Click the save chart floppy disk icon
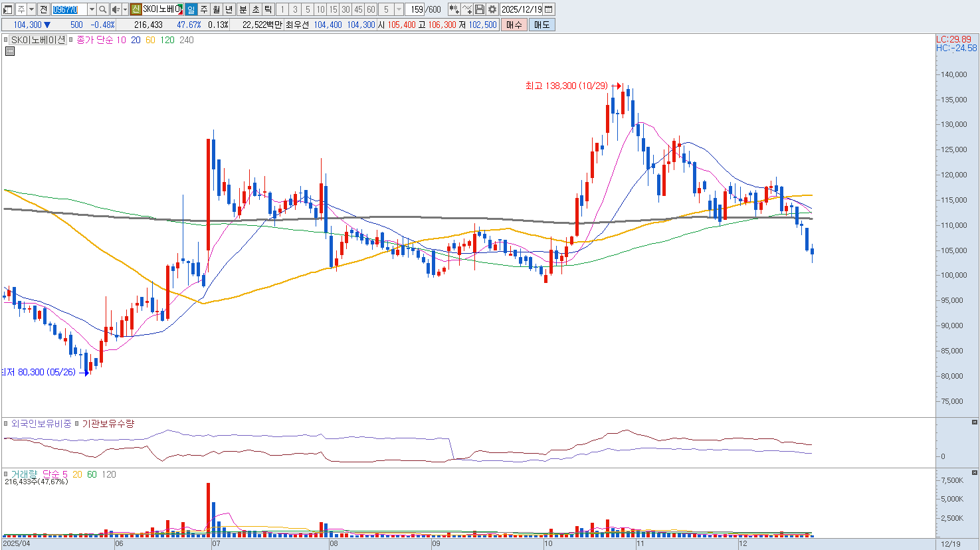 coord(480,9)
